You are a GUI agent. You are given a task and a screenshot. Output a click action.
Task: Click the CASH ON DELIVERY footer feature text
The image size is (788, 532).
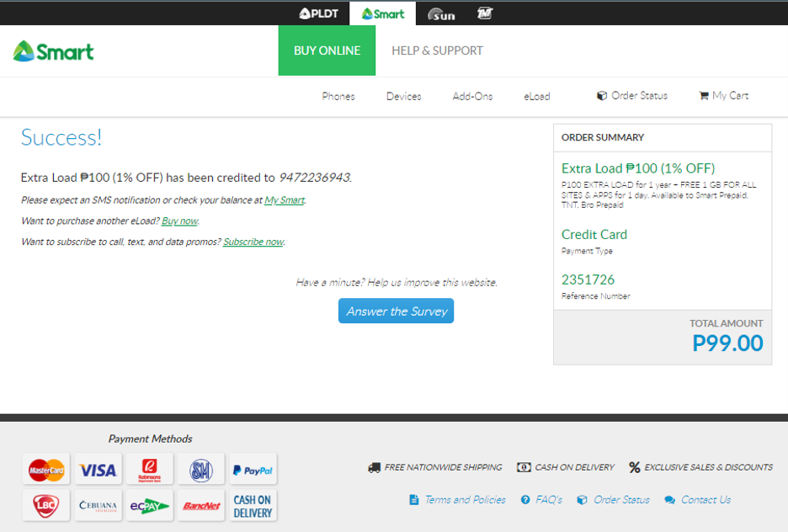coord(574,467)
